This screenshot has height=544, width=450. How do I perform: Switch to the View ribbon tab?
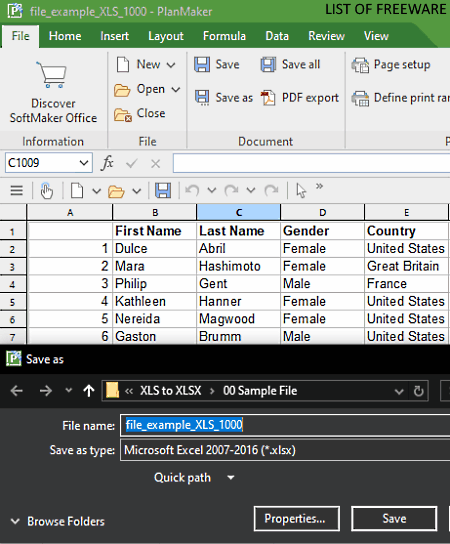(x=376, y=36)
